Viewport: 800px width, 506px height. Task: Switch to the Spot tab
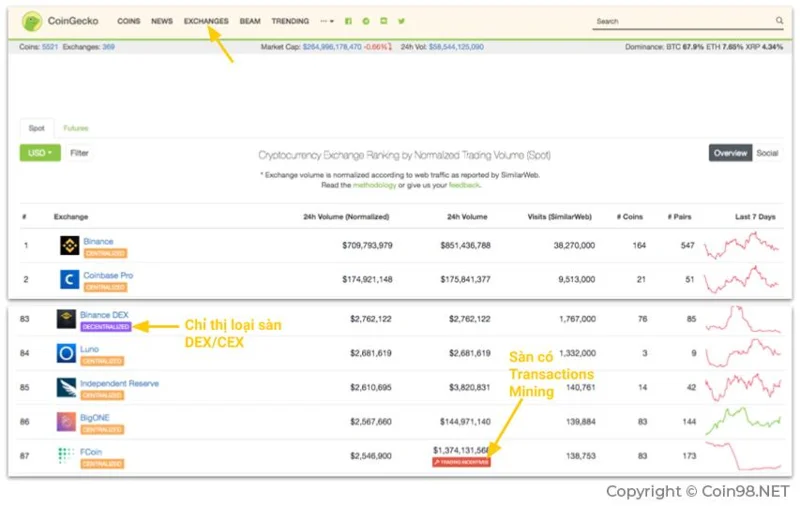(36, 128)
